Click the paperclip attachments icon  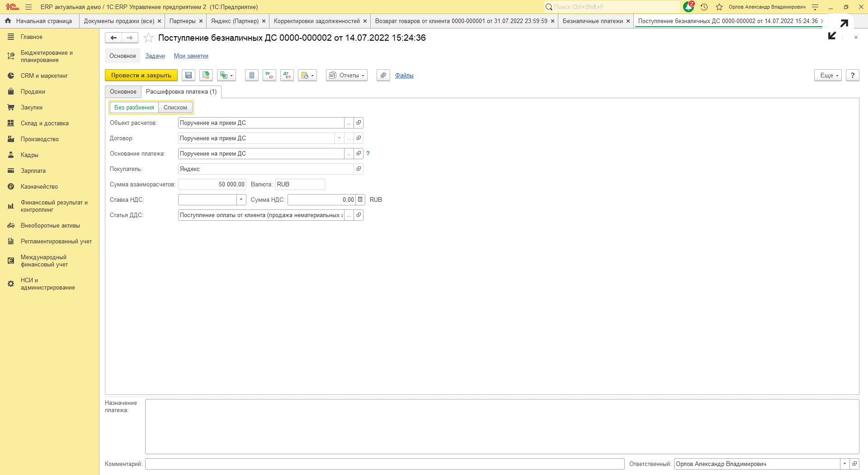383,76
